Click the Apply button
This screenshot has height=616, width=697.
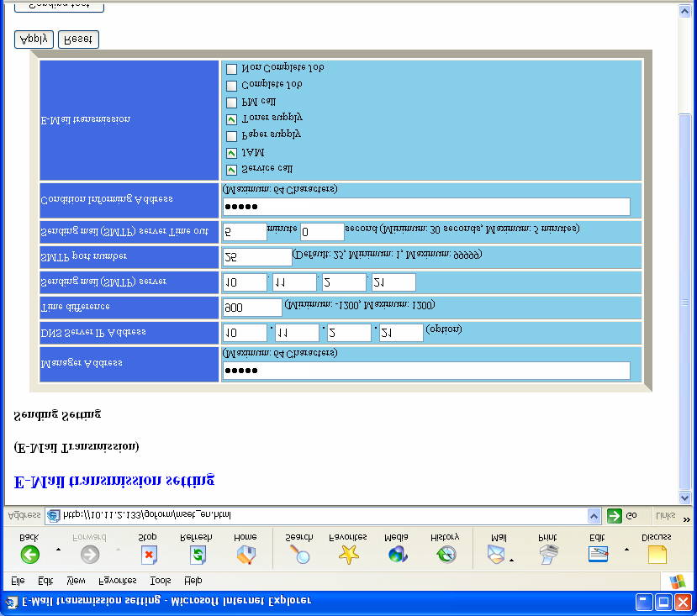click(34, 39)
